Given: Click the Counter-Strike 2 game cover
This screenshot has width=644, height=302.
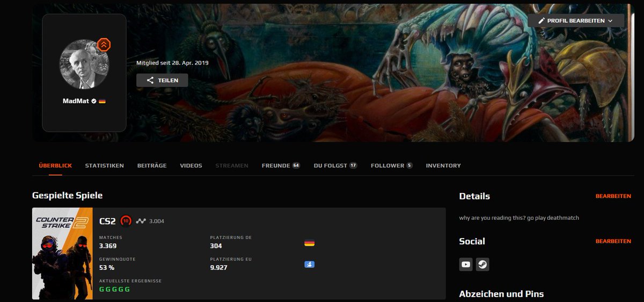Looking at the screenshot, I should coord(63,254).
